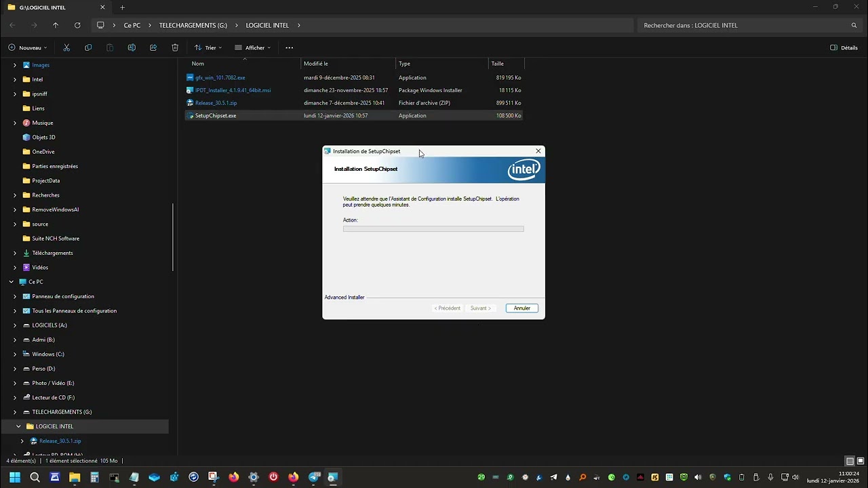868x488 pixels.
Task: Expand the Musique folder in tree
Action: pyautogui.click(x=15, y=123)
